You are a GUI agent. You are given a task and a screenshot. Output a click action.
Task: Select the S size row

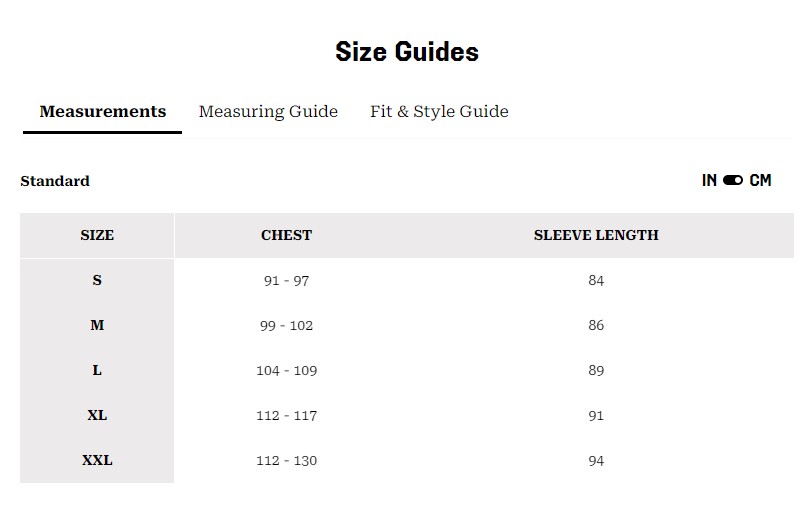[97, 281]
